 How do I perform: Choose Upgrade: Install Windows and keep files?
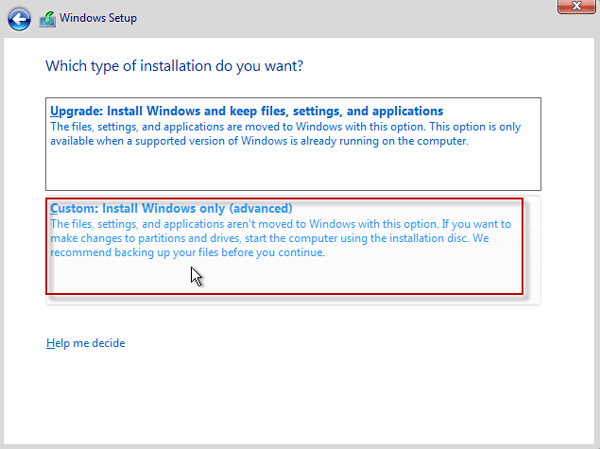[x=293, y=144]
